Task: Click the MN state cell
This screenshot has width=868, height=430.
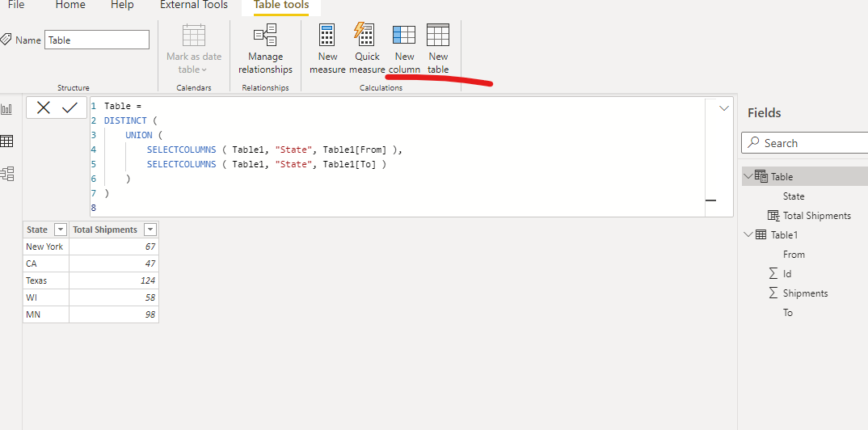Action: (x=46, y=314)
